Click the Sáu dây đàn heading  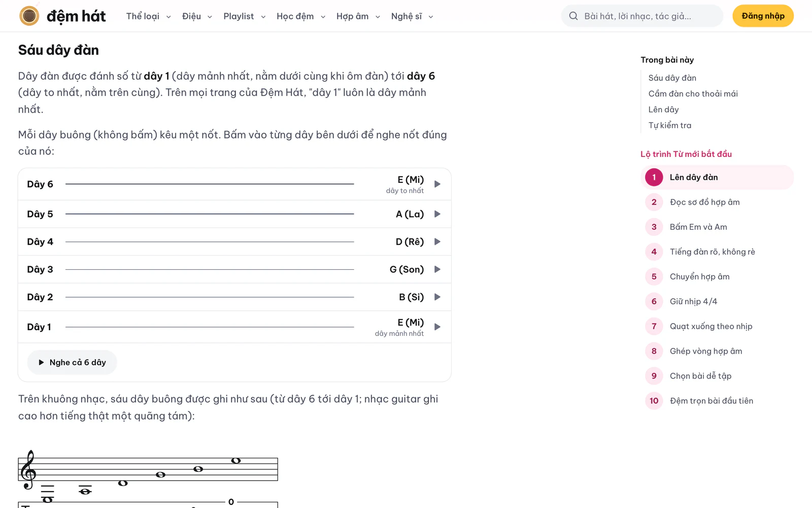tap(58, 50)
